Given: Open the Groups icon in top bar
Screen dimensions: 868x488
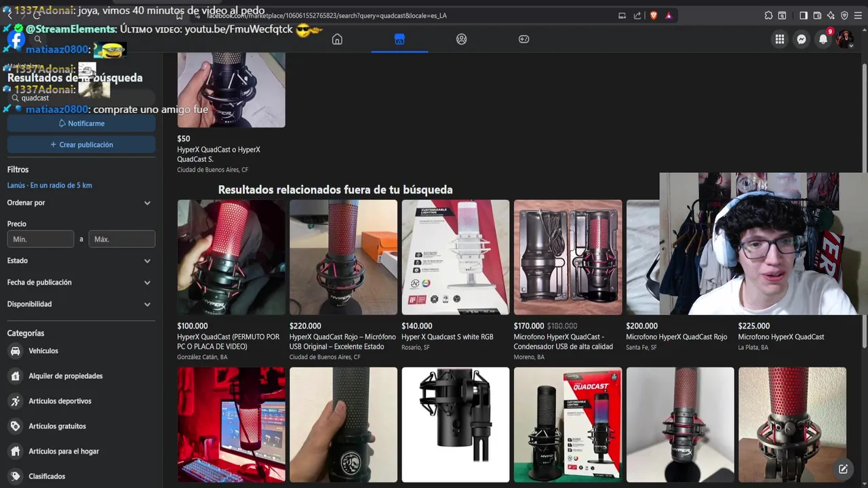Looking at the screenshot, I should pyautogui.click(x=462, y=39).
